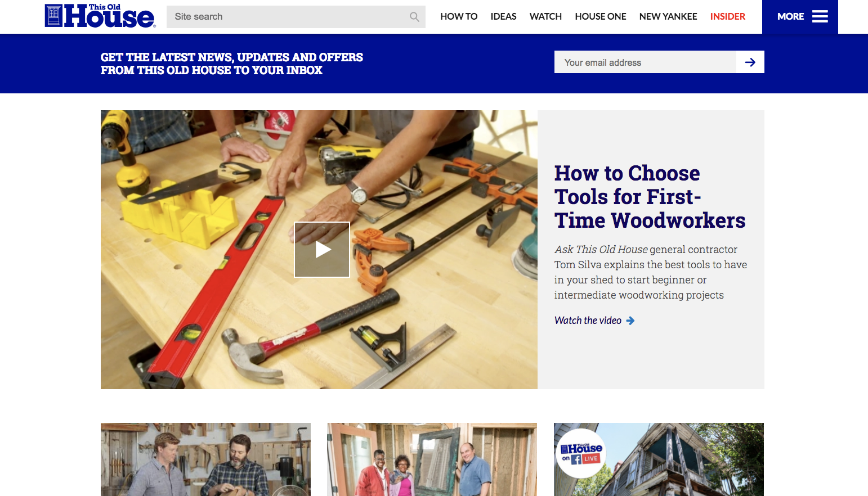
Task: Click the red INSIDER link
Action: [x=728, y=16]
